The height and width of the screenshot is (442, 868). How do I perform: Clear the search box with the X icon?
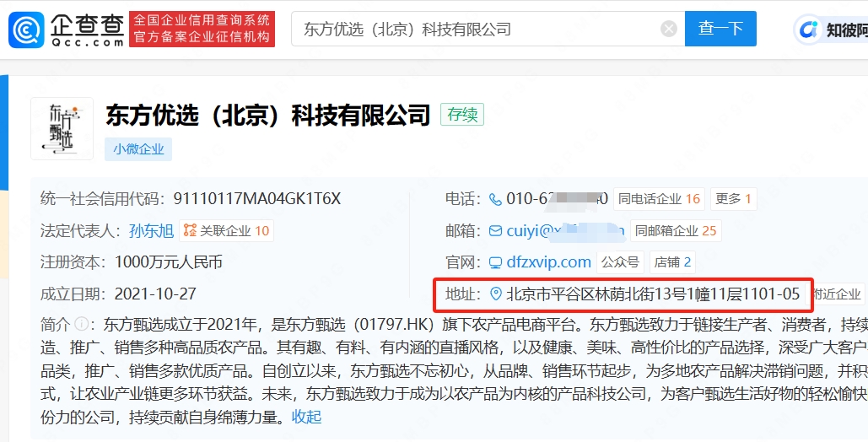click(x=669, y=29)
